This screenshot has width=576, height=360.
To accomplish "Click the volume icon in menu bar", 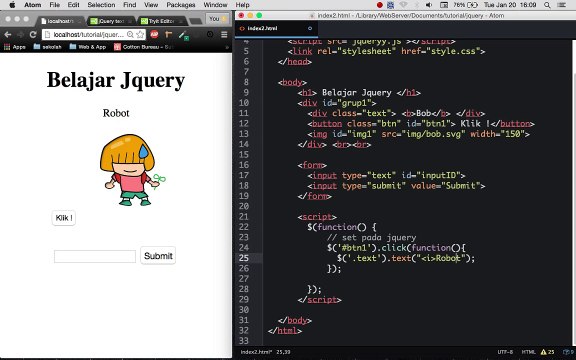I will click(x=429, y=5).
